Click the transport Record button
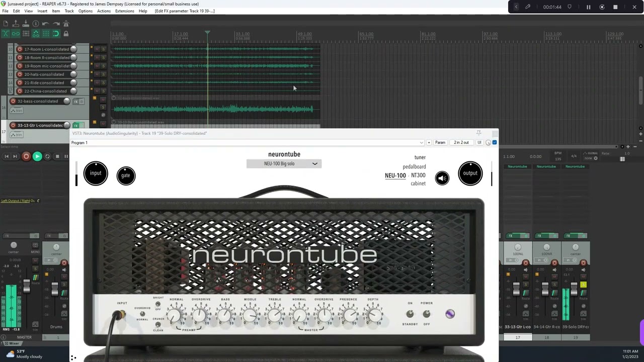Screen dimensions: 644x362 [26, 156]
